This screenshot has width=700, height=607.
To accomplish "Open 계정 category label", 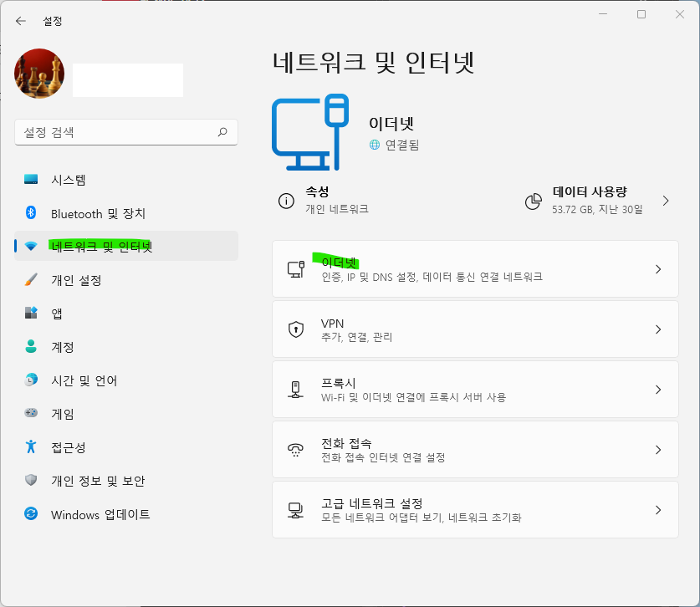I will [x=63, y=347].
